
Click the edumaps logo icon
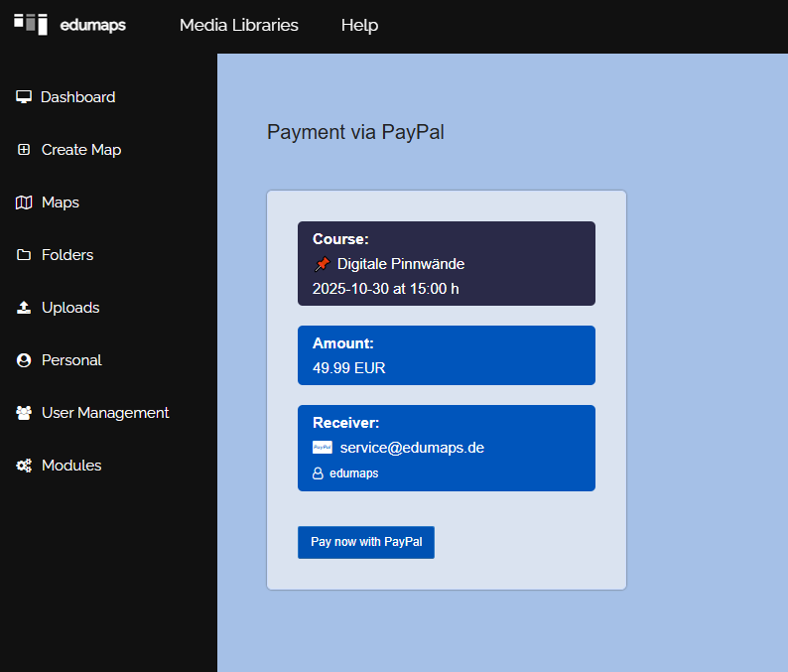click(31, 24)
